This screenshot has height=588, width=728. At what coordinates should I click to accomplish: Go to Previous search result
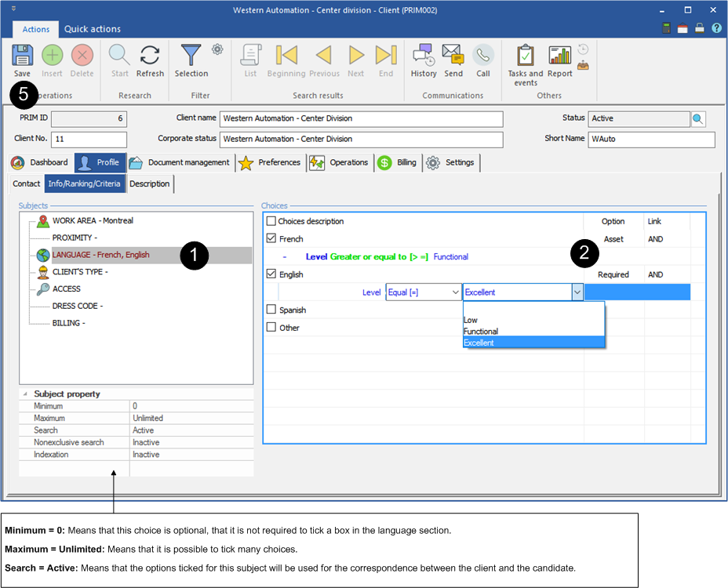tap(324, 55)
